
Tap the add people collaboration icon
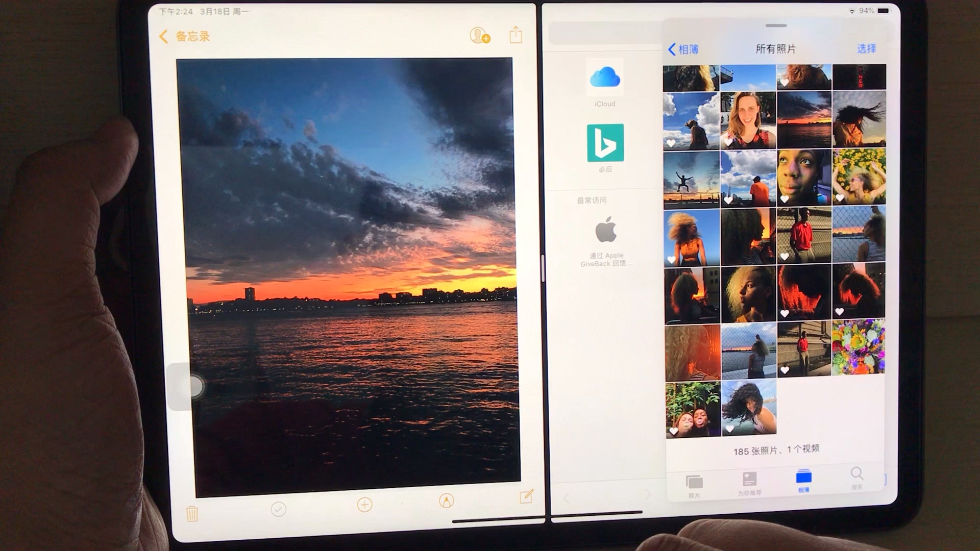tap(479, 36)
